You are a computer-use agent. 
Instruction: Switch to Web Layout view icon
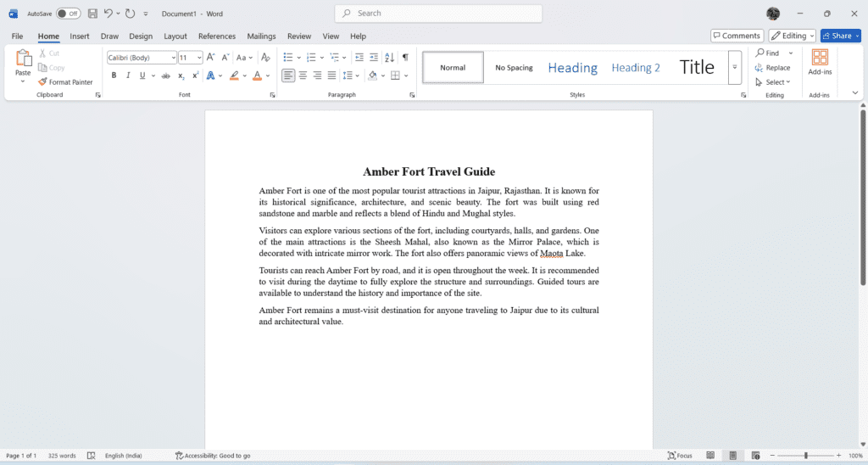[755, 456]
